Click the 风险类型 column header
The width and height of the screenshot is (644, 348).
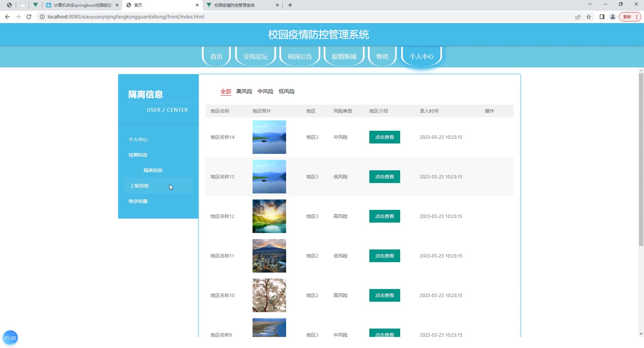click(343, 111)
